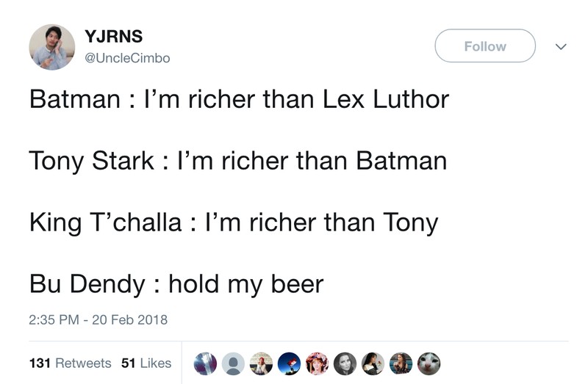Screen dimensions: 588x384
Task: Click the liker avatar right of the black-and-white portrait
Action: 373,363
